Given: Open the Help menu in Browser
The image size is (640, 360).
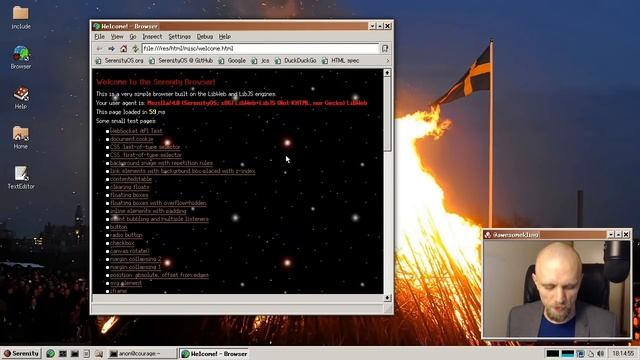Looking at the screenshot, I should [224, 37].
